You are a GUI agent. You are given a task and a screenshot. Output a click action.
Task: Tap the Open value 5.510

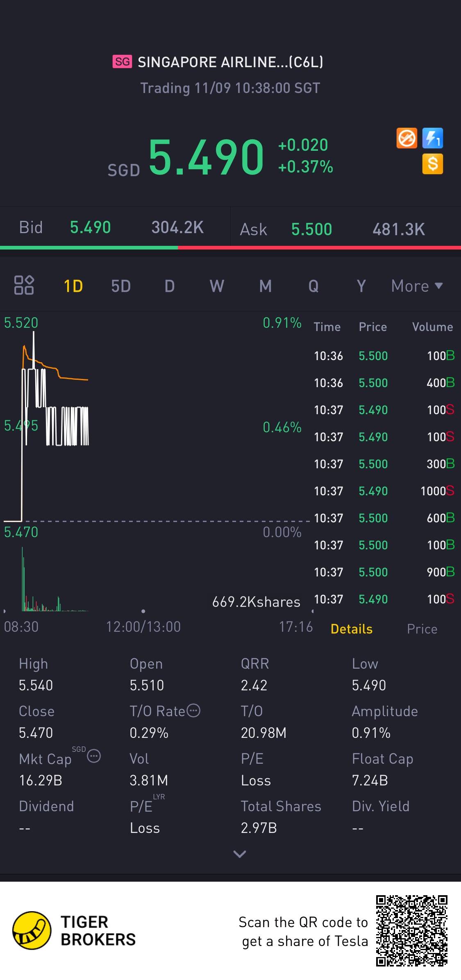[x=147, y=685]
